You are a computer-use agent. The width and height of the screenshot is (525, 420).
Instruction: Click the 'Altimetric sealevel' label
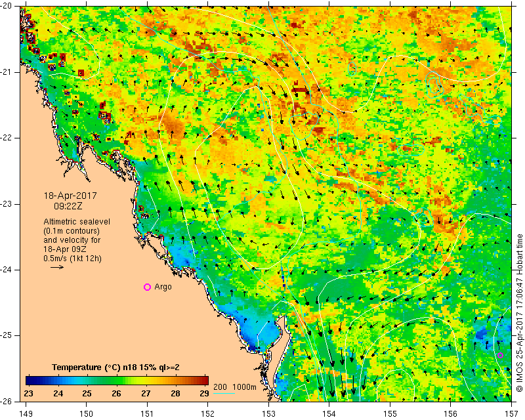pyautogui.click(x=77, y=222)
